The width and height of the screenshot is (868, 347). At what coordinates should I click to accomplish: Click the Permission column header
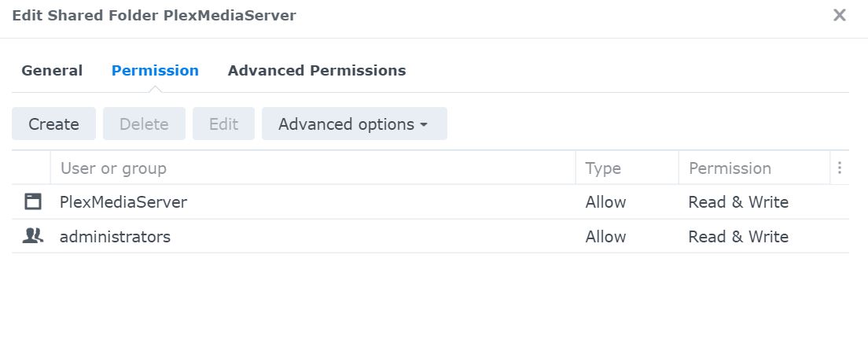[730, 168]
